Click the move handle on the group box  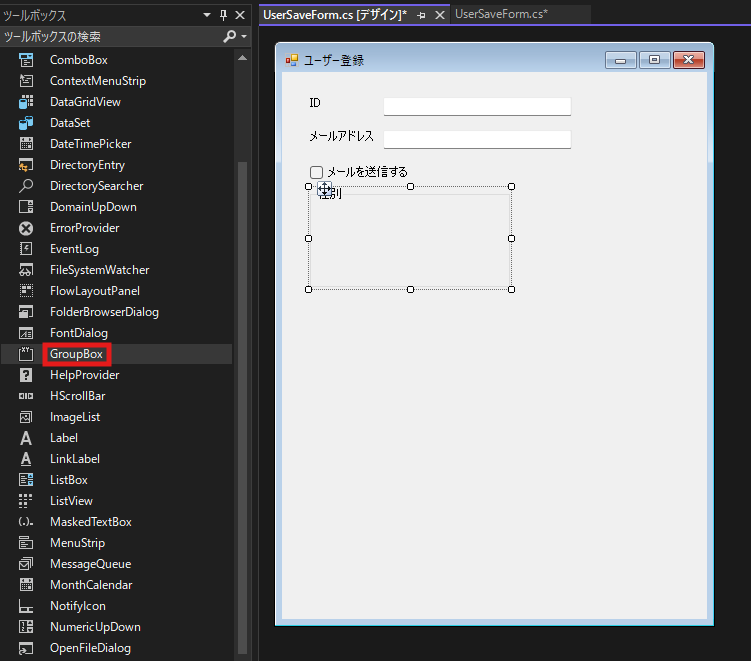(325, 189)
